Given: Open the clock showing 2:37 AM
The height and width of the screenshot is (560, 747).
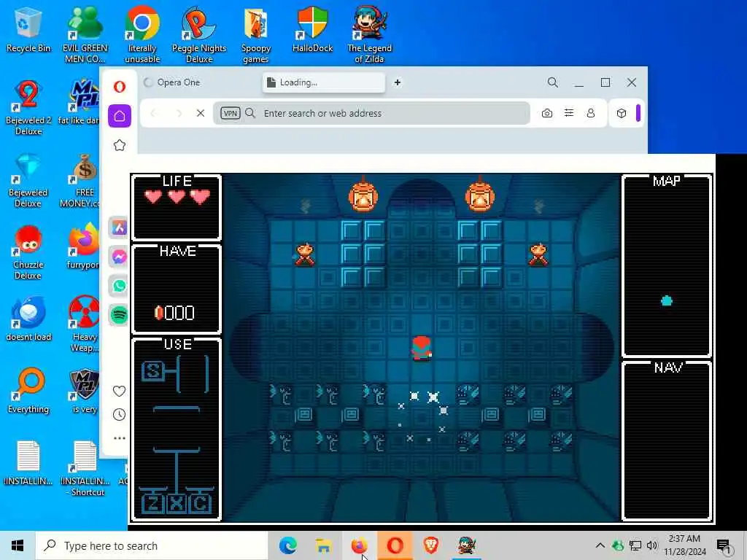Looking at the screenshot, I should pyautogui.click(x=684, y=545).
